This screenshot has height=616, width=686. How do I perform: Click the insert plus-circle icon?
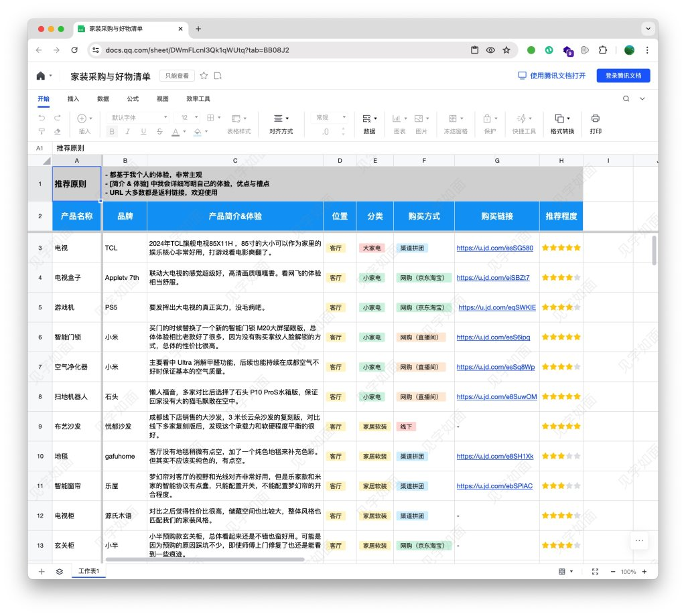[81, 118]
